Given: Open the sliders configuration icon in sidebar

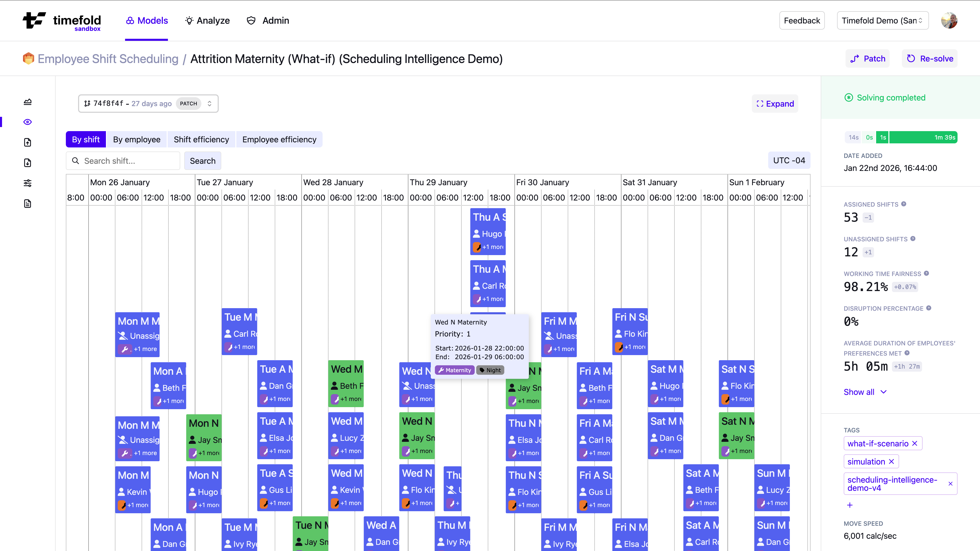Looking at the screenshot, I should [x=27, y=183].
